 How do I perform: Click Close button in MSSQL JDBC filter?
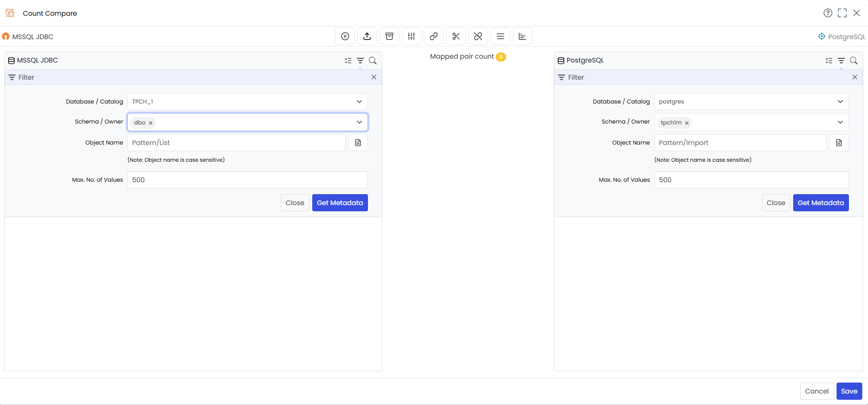tap(295, 203)
